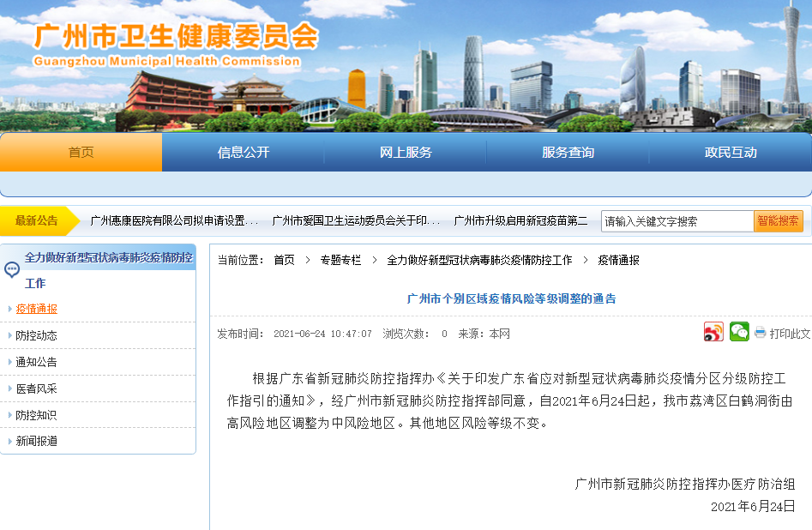The height and width of the screenshot is (530, 812).
Task: Click signature 广州市新冠肺炎防控指挥办医疗防治组
Action: click(684, 484)
